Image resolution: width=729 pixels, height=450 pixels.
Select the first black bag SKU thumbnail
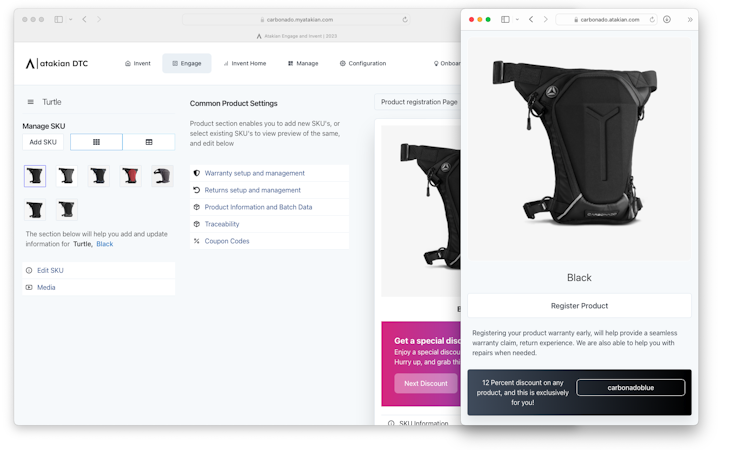[x=35, y=176]
